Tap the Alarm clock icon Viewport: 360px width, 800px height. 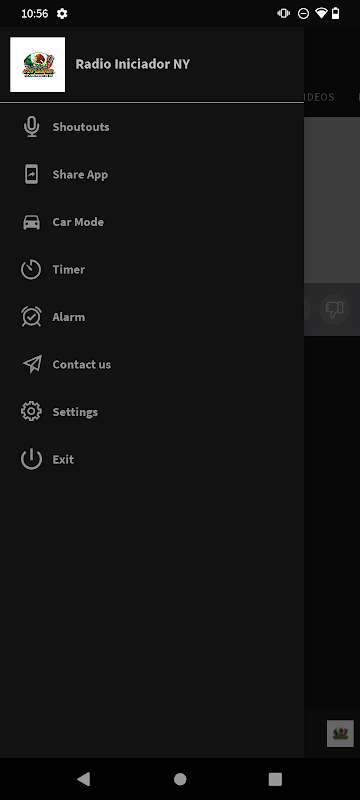(x=32, y=316)
